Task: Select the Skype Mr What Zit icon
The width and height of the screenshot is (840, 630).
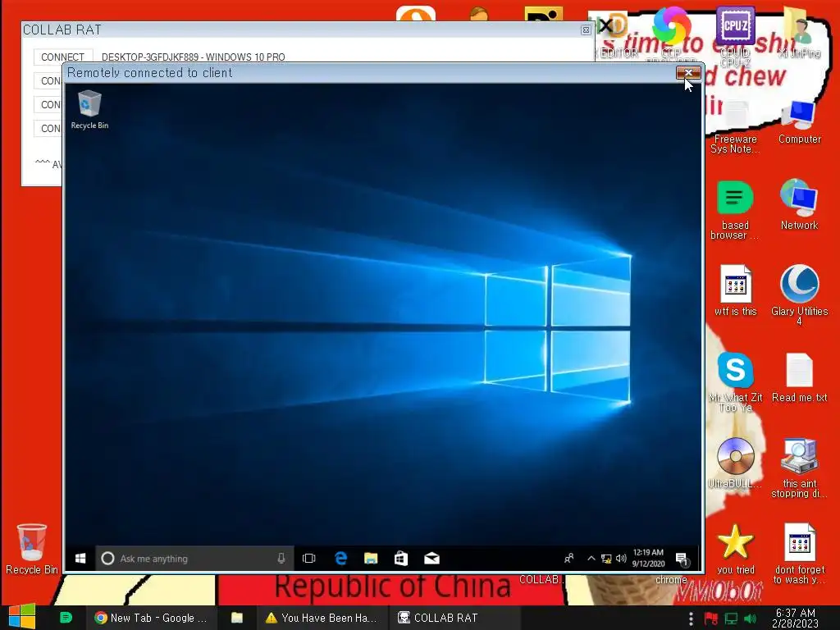Action: [736, 382]
